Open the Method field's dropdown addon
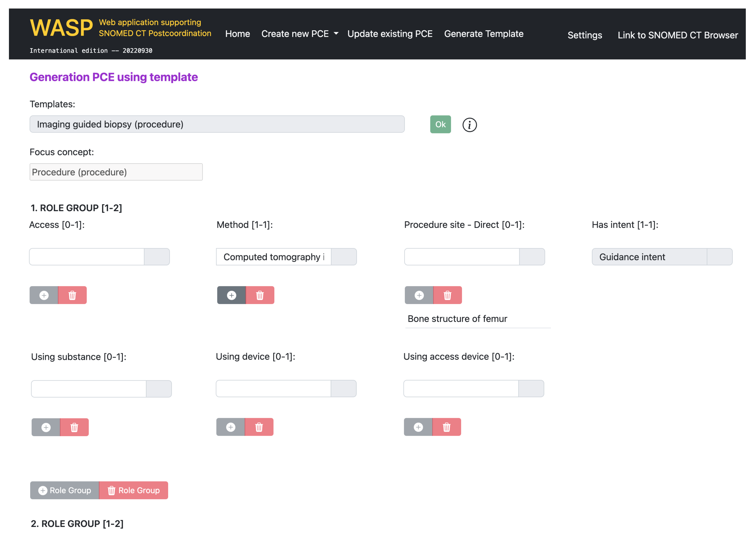The width and height of the screenshot is (756, 534). pyautogui.click(x=343, y=257)
